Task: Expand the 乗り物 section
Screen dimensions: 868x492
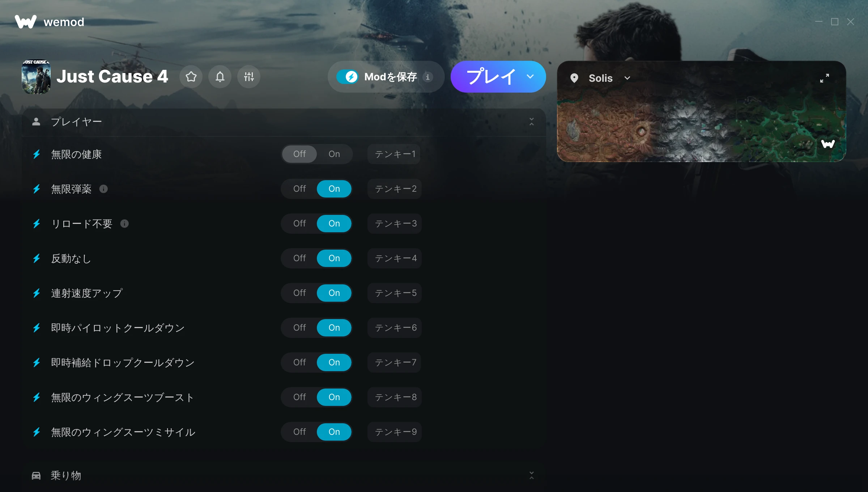Action: (x=532, y=475)
